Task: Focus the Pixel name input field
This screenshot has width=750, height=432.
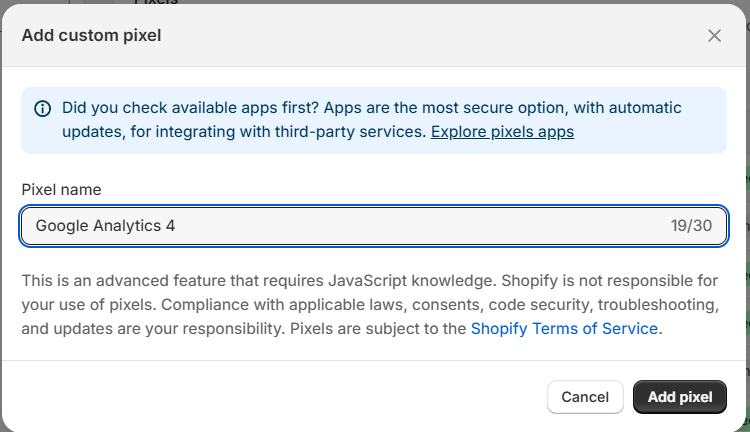Action: point(374,226)
